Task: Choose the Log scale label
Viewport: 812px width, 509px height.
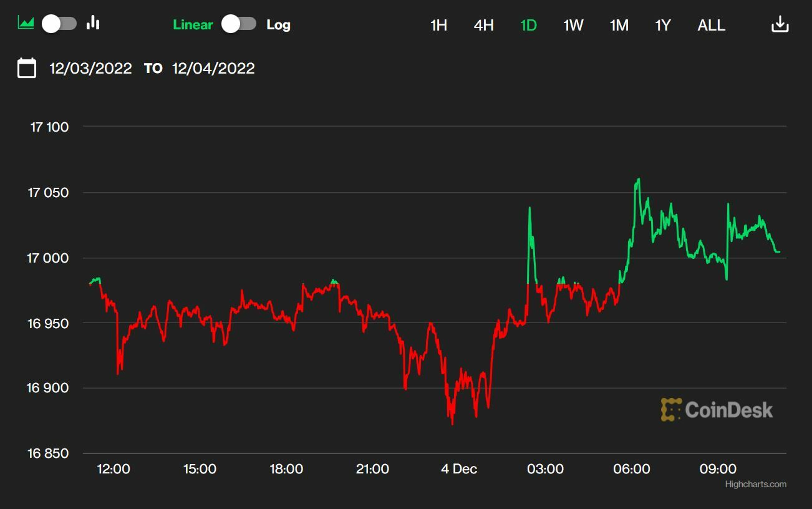Action: (278, 25)
